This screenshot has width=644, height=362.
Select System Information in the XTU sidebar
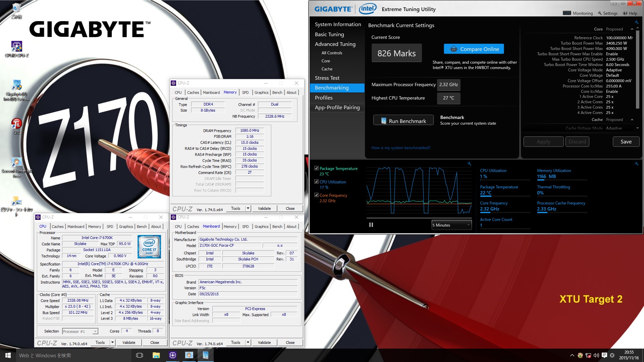click(338, 24)
